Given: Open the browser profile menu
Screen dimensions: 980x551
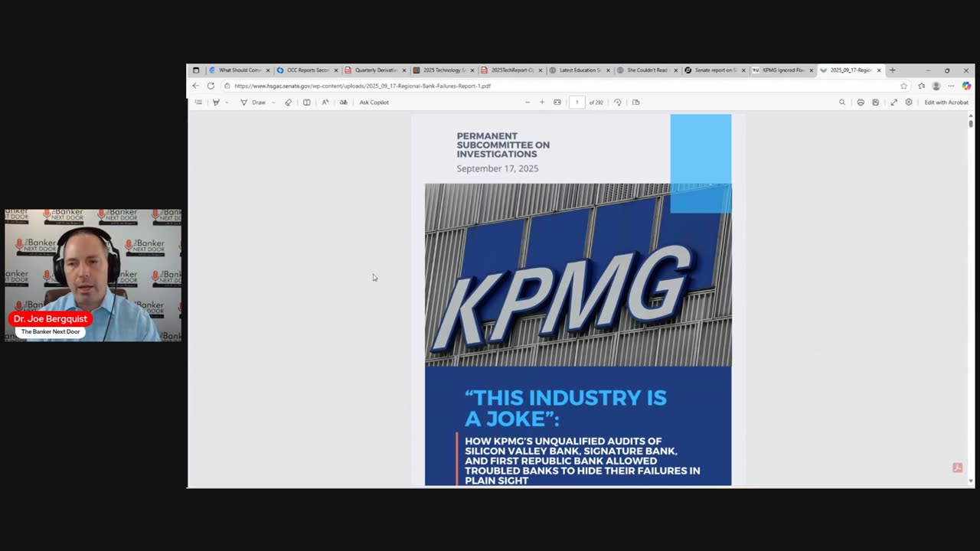Looking at the screenshot, I should coord(936,86).
